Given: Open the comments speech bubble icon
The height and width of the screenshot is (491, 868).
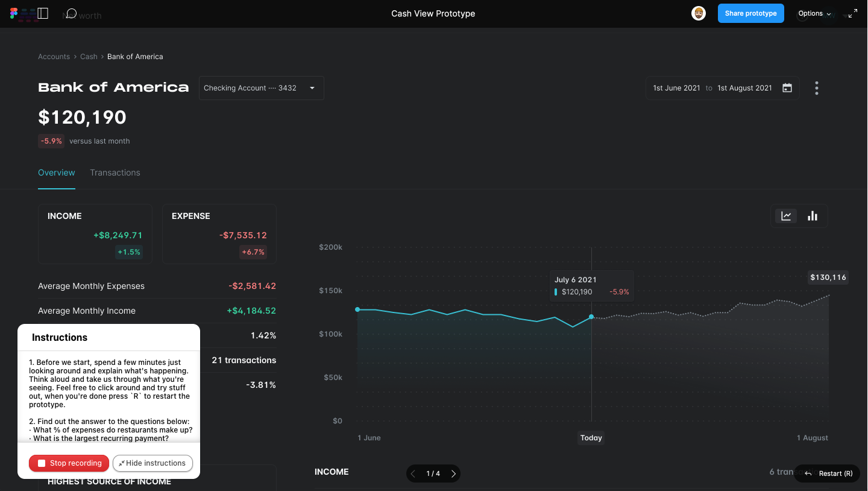Looking at the screenshot, I should [x=71, y=13].
